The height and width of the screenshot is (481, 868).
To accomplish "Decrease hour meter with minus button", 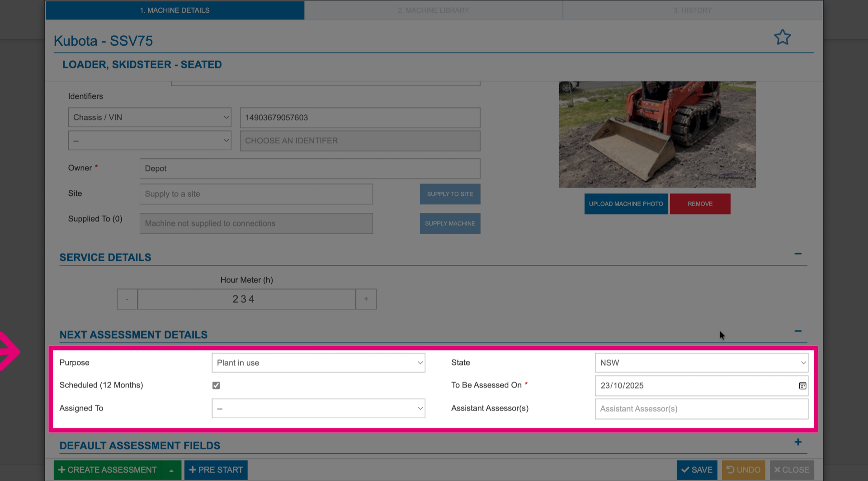I will [x=127, y=299].
